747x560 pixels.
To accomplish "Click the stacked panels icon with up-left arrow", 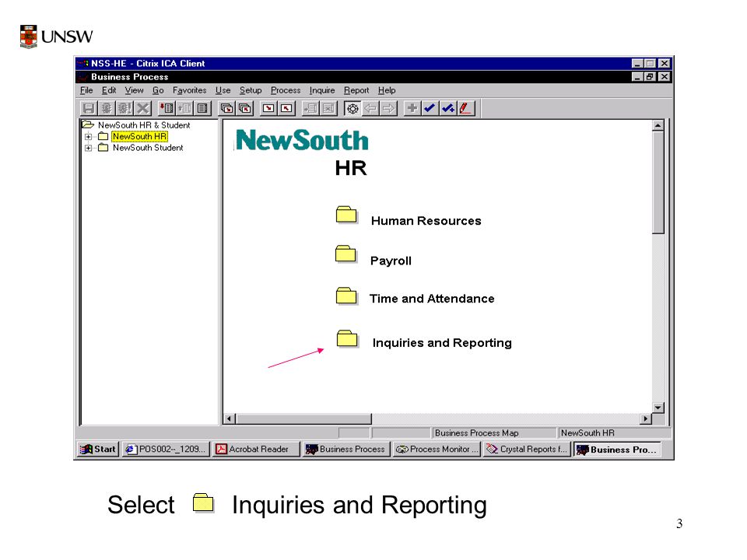I will (245, 108).
